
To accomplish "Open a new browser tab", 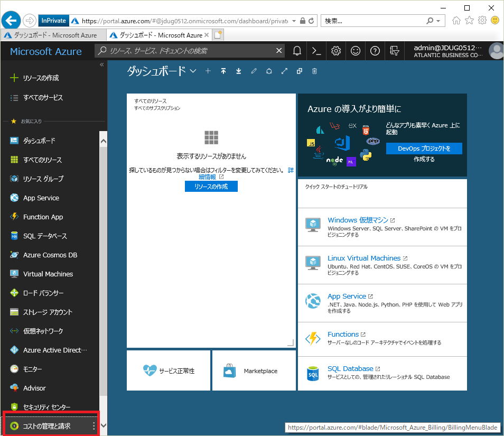I will coord(218,35).
